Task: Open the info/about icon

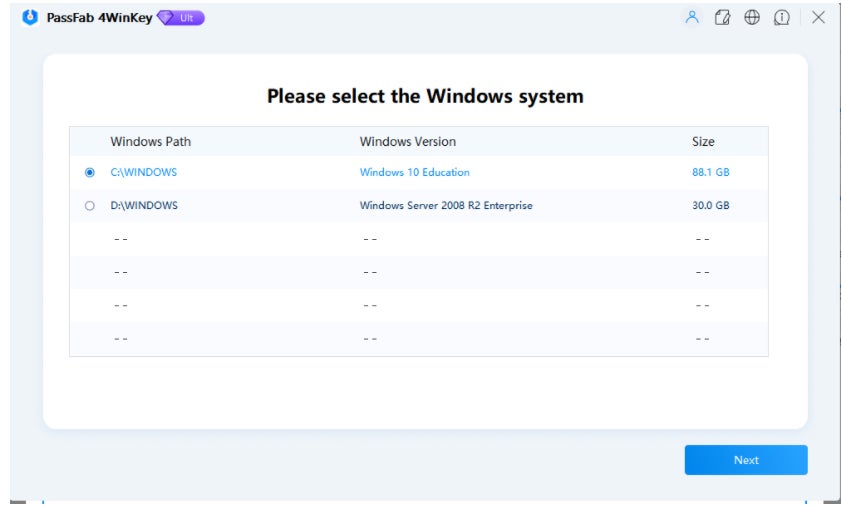Action: [x=781, y=17]
